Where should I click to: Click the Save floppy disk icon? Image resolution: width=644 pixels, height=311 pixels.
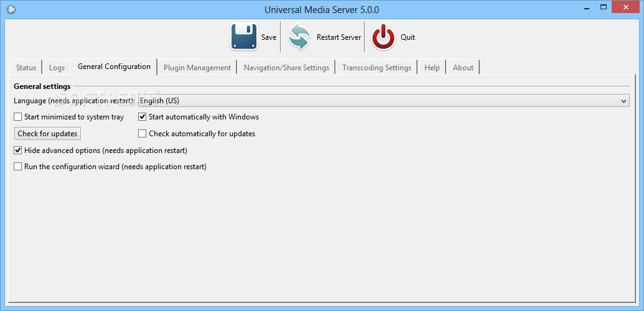click(244, 37)
